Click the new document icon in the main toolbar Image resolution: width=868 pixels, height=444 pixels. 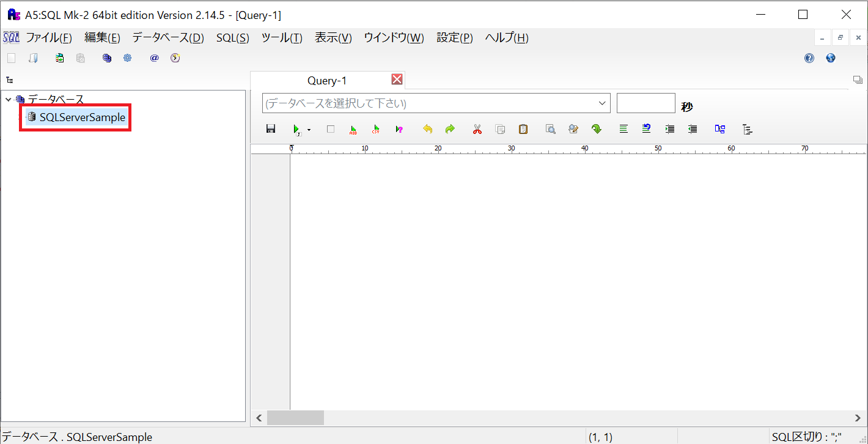pyautogui.click(x=11, y=58)
